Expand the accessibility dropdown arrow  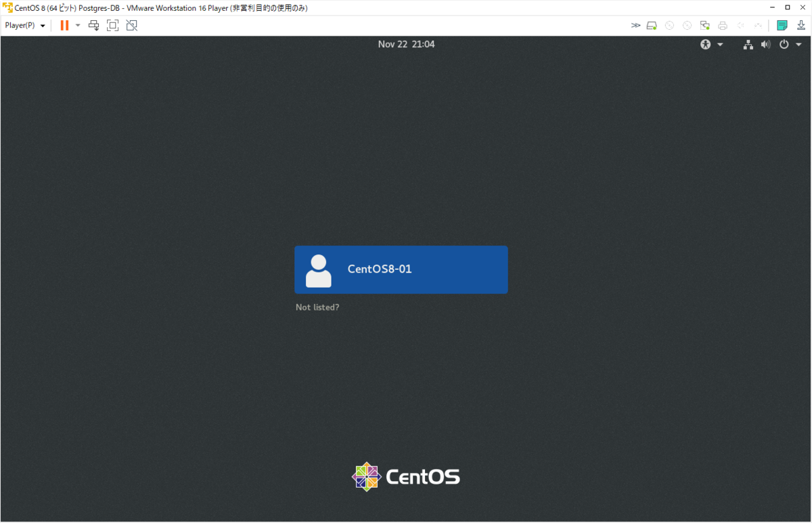(x=720, y=45)
